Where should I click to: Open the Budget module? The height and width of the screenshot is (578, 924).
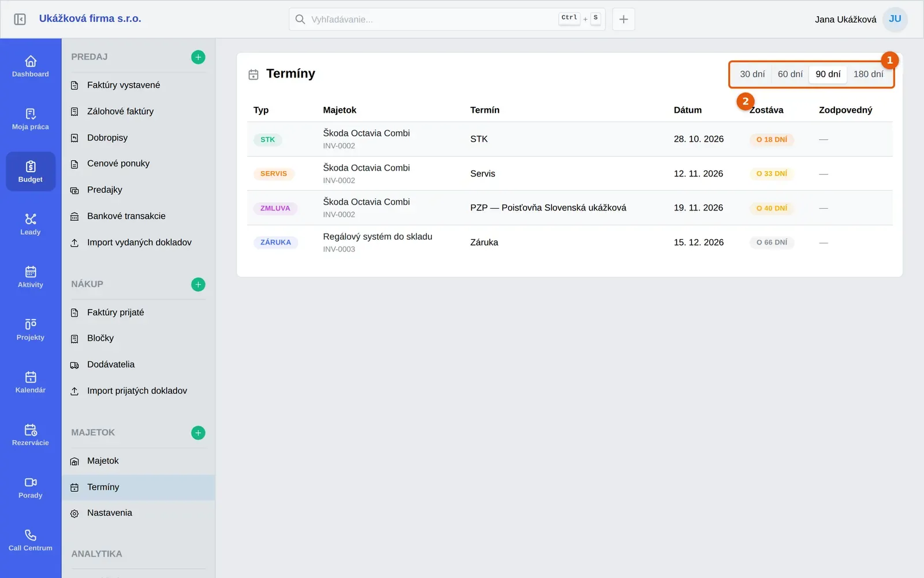pos(31,171)
